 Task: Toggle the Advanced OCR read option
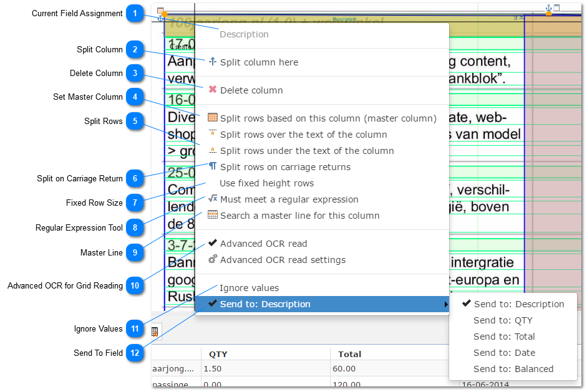(322, 244)
